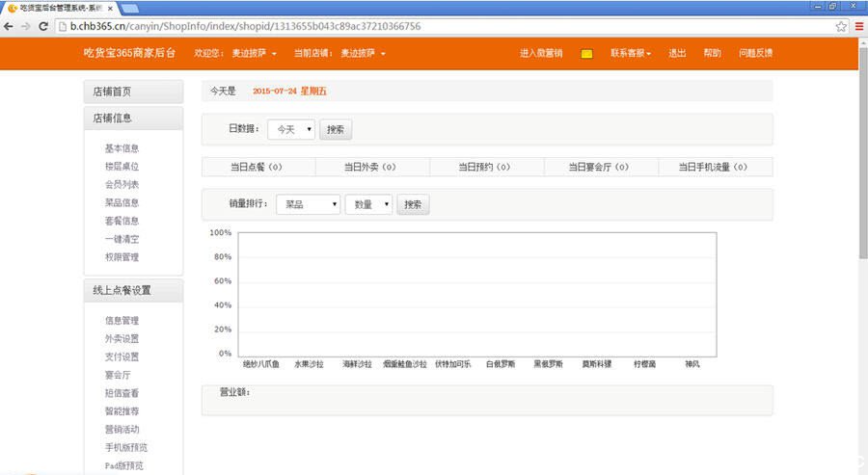Click the browser back arrow
868x475 pixels.
point(10,26)
